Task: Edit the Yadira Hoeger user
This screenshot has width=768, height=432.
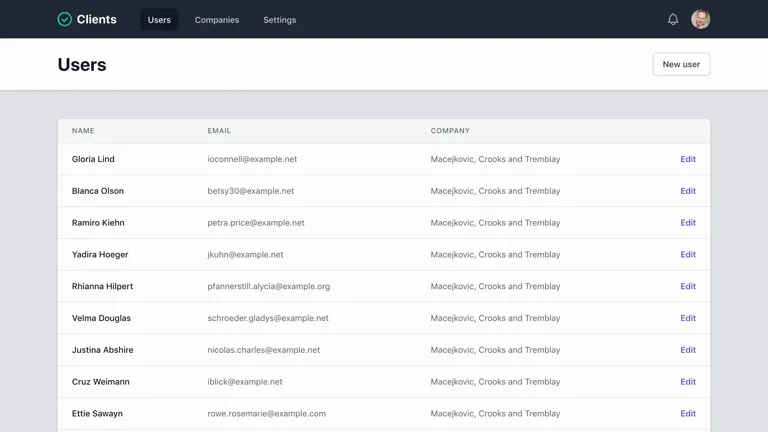Action: [688, 255]
